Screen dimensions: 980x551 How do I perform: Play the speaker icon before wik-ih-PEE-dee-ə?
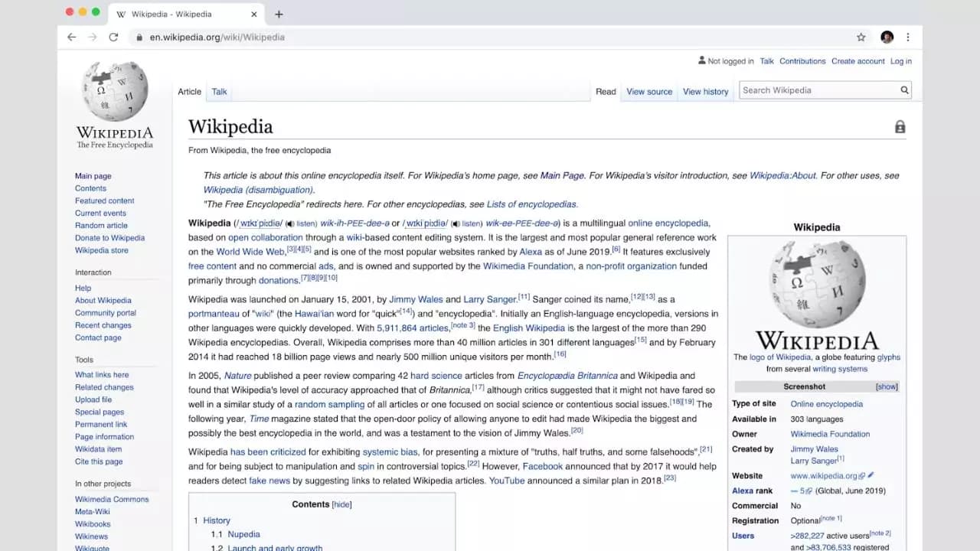[289, 223]
